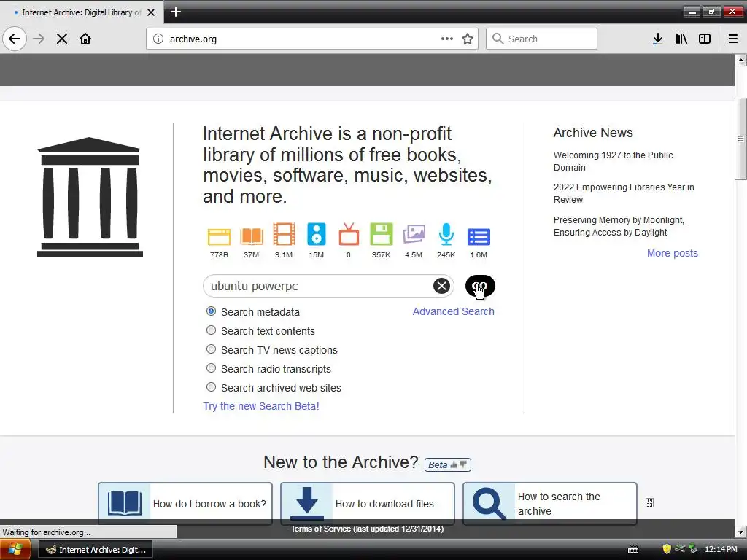Open the Firefox hamburger menu
Screen dimensions: 747x560
point(732,39)
